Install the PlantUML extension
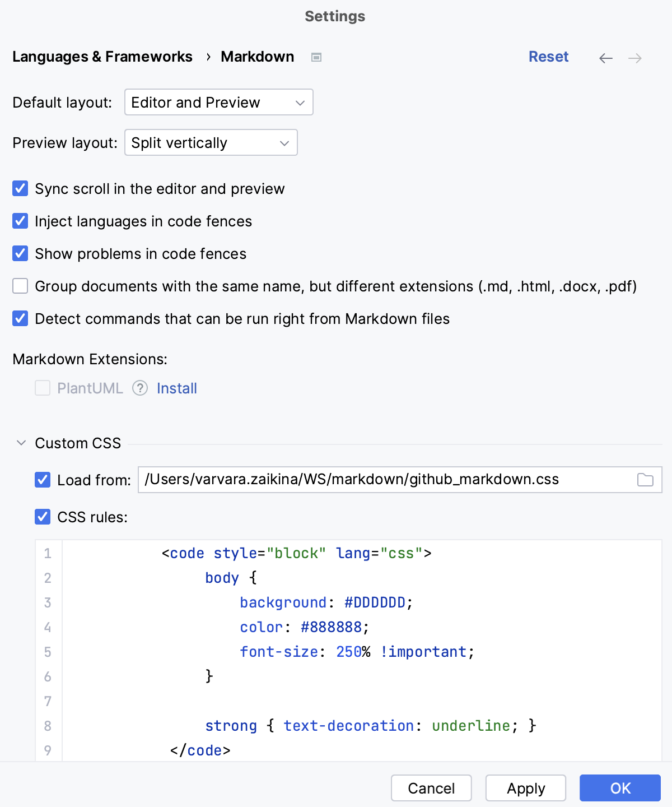 click(x=176, y=388)
